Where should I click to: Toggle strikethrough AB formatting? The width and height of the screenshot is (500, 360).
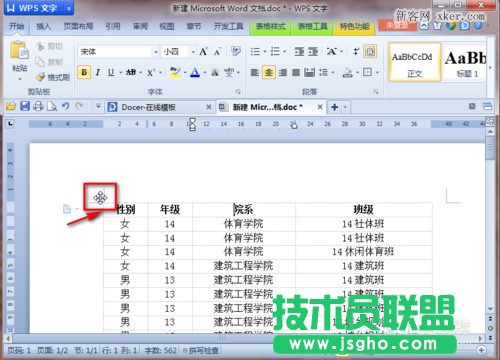point(131,72)
